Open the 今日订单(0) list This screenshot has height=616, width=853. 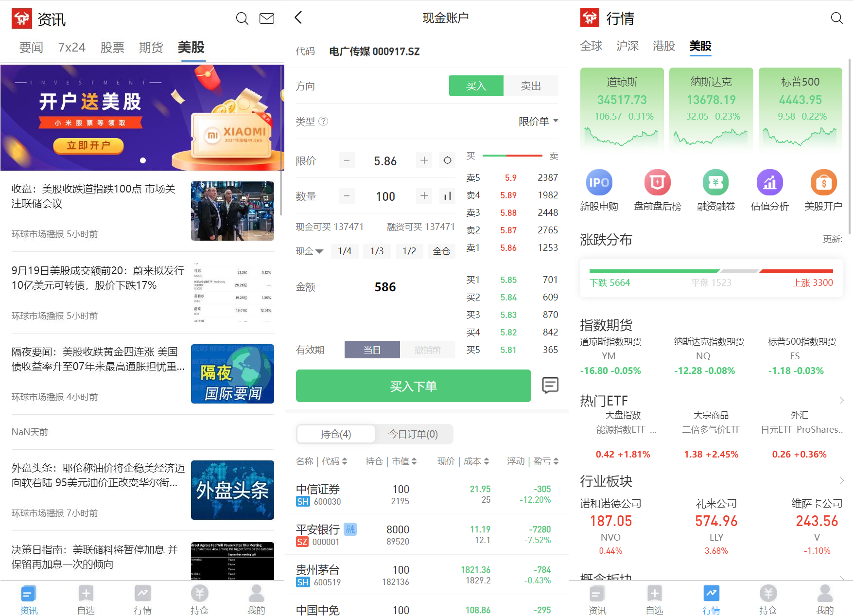pyautogui.click(x=413, y=434)
